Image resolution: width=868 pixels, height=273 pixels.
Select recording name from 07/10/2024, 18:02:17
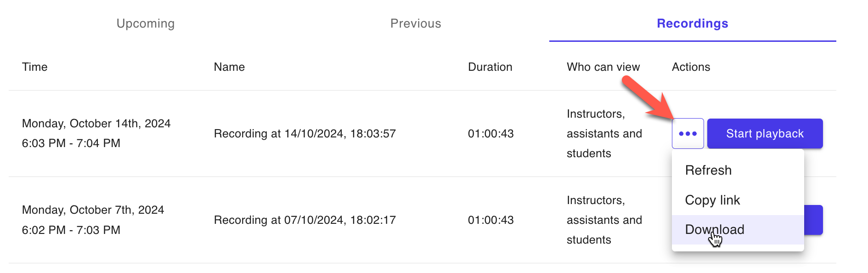click(305, 220)
